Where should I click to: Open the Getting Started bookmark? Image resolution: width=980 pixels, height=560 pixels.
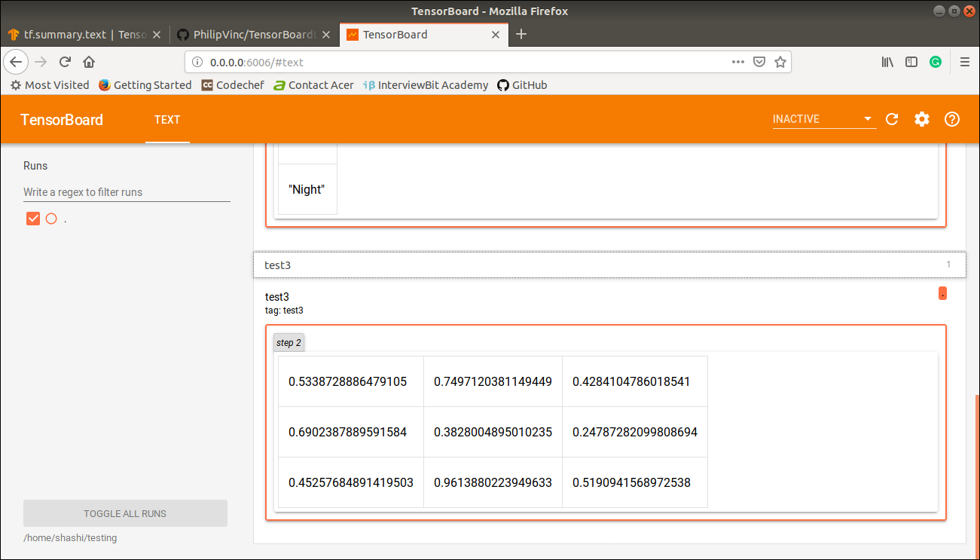(x=145, y=85)
